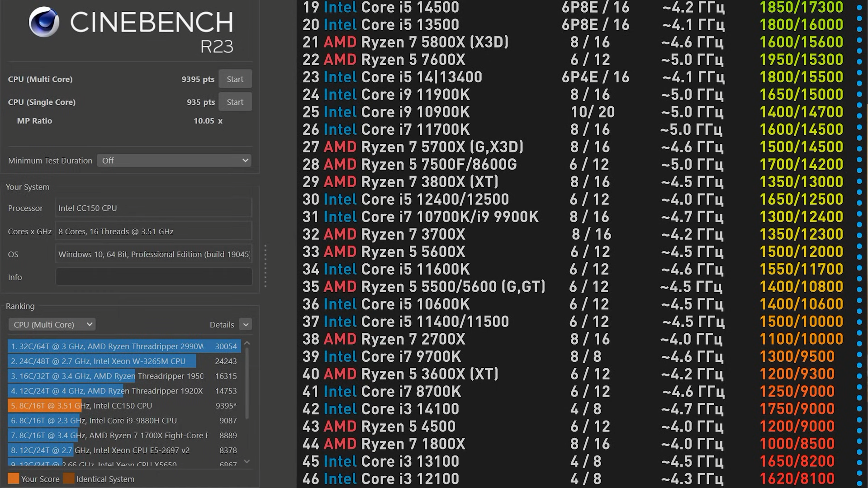The width and height of the screenshot is (868, 488).
Task: Click the 1850/17300 score
Action: pyautogui.click(x=801, y=7)
